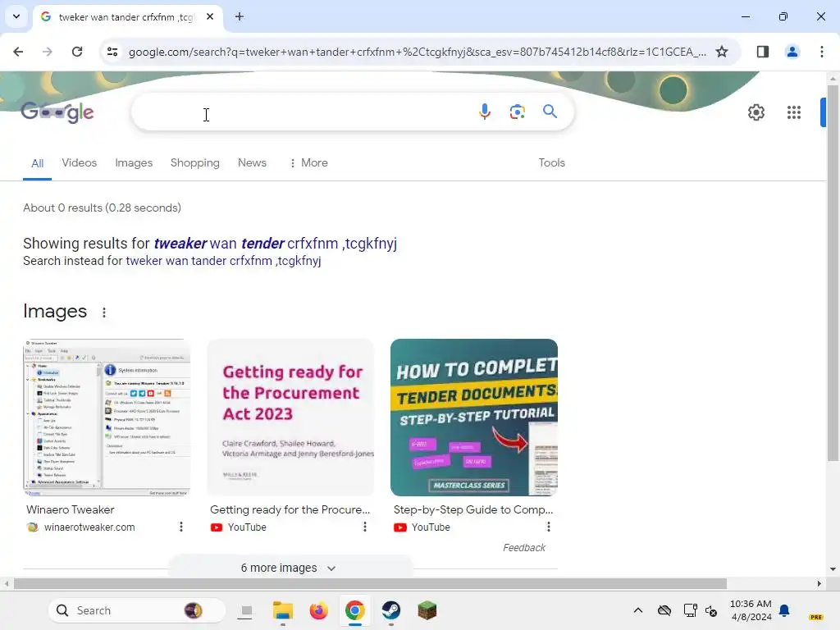
Task: Open options for Procurement Act image result
Action: pyautogui.click(x=365, y=527)
